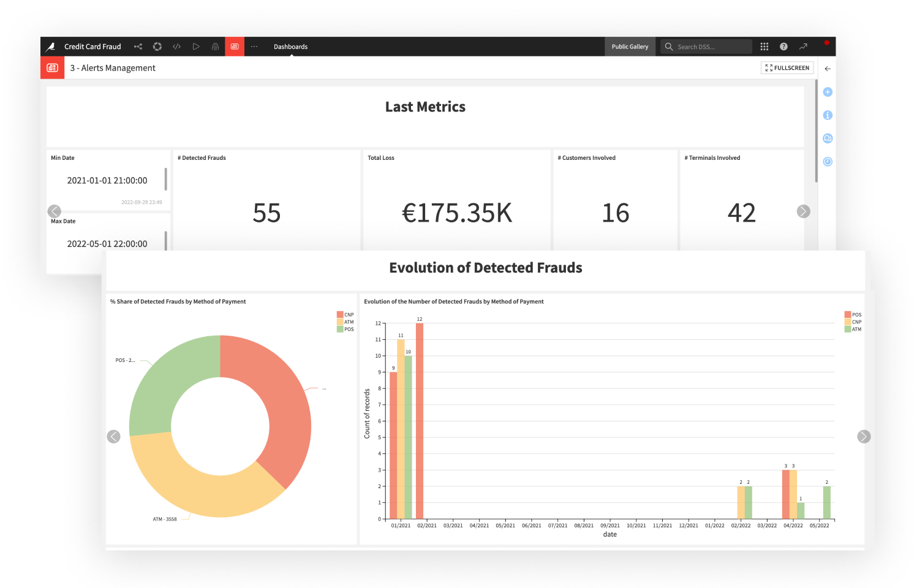This screenshot has width=917, height=588.
Task: Click the 02/2021 bar labeled 12
Action: [x=420, y=421]
